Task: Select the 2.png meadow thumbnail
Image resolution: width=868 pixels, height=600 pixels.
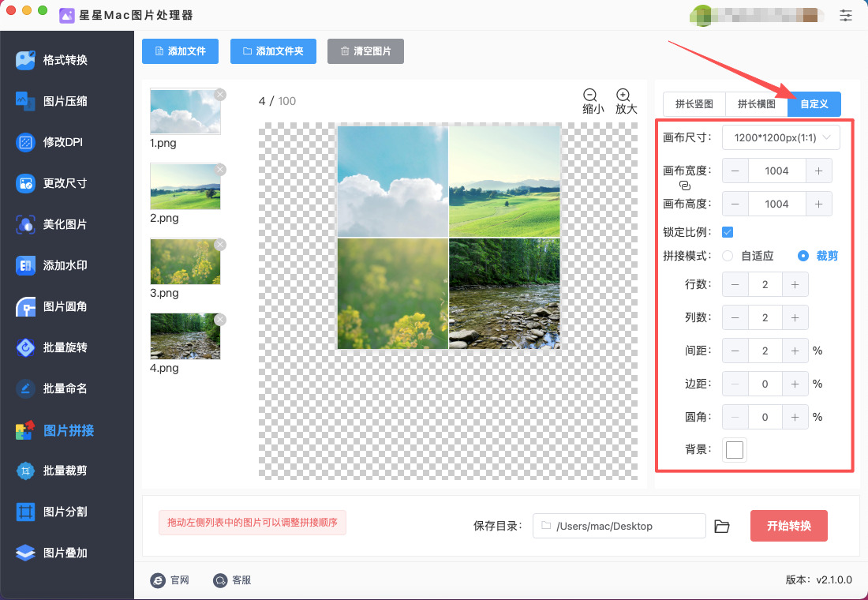Action: point(185,186)
